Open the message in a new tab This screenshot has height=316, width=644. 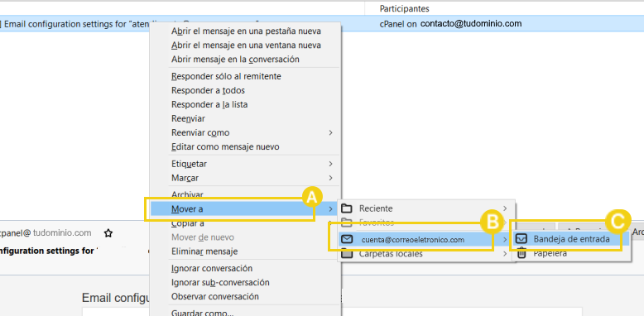(246, 31)
